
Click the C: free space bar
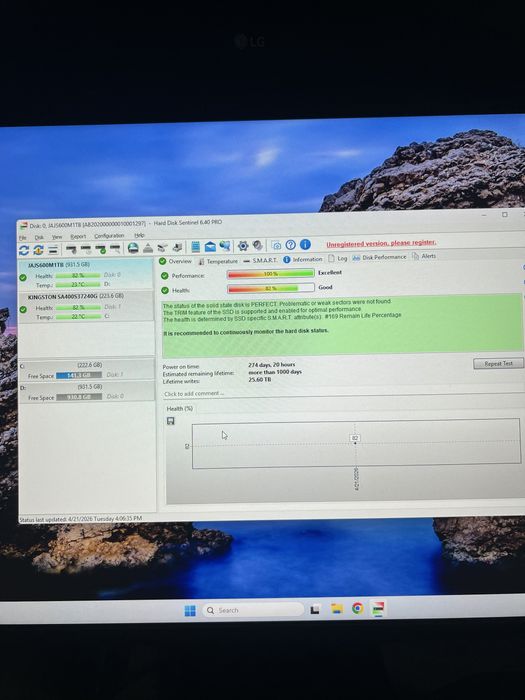79,375
